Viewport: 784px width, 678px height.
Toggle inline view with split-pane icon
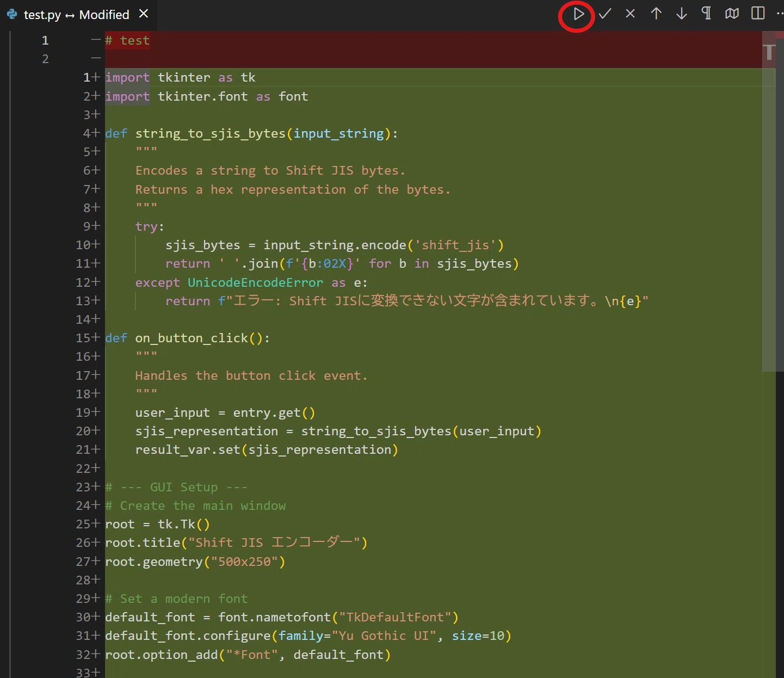758,13
